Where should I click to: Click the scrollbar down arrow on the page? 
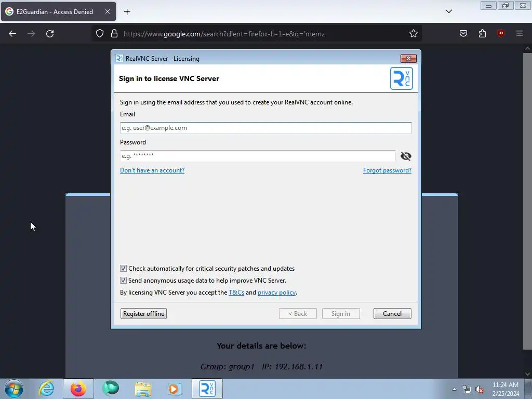528,374
